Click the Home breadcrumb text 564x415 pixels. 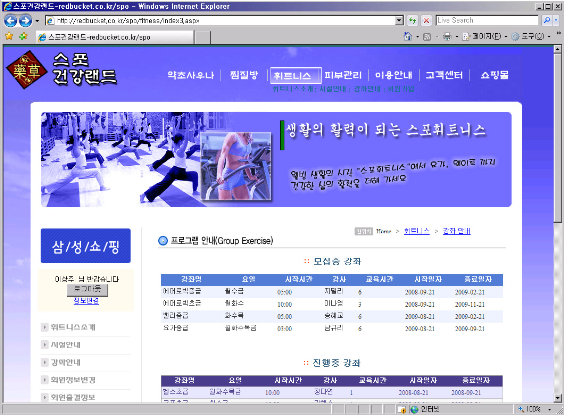click(x=383, y=231)
